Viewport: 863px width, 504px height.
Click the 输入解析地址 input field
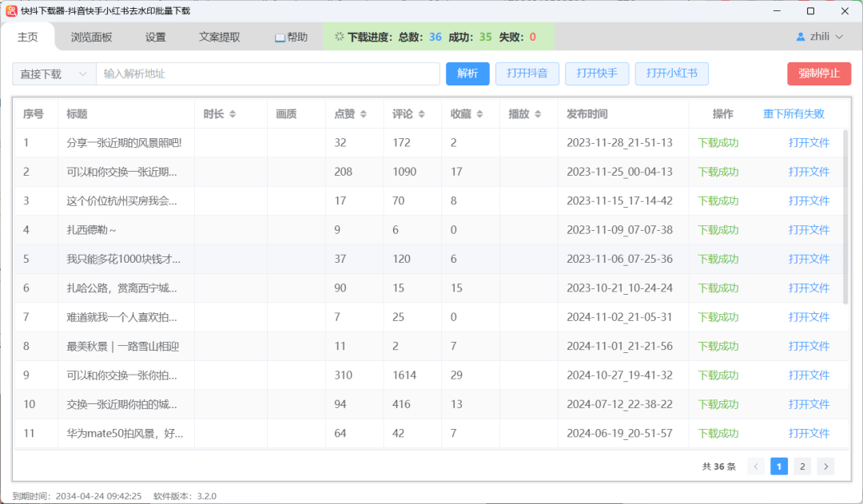[x=268, y=73]
